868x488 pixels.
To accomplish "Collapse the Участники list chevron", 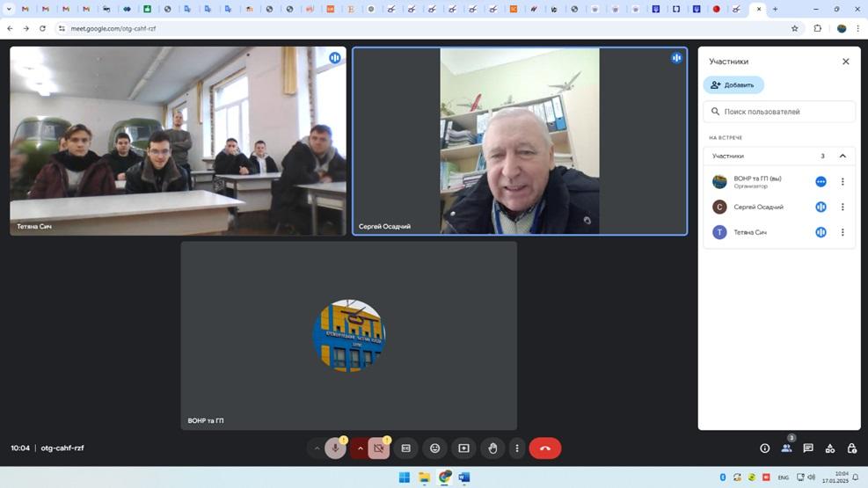I will click(842, 156).
